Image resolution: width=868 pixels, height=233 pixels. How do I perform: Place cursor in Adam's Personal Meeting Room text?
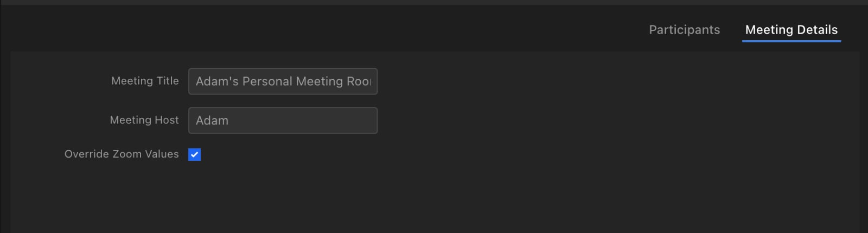pyautogui.click(x=283, y=81)
